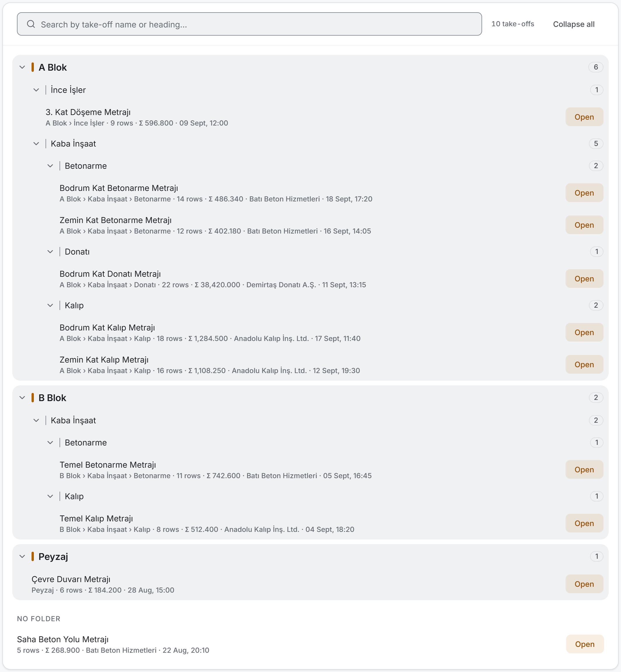Collapse the Peyzaj folder chevron
This screenshot has width=621, height=672.
(22, 556)
